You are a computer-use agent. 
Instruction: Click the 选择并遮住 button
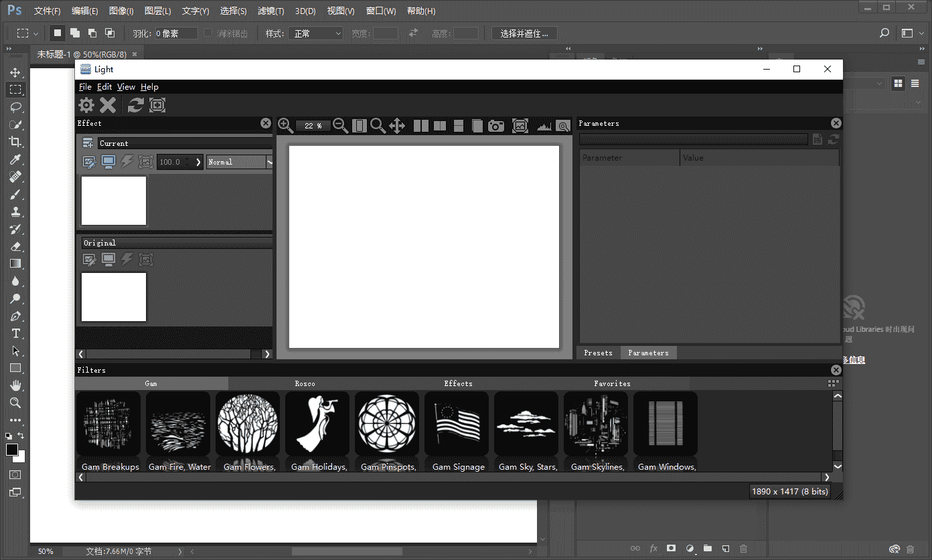click(x=524, y=33)
